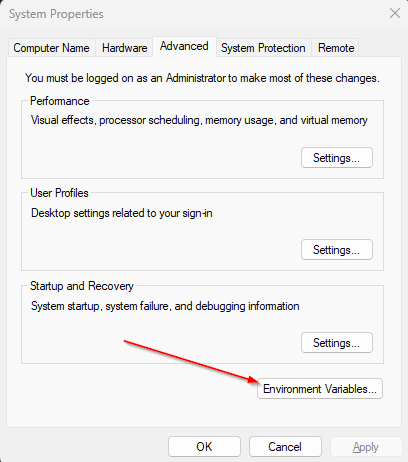Click the User Profiles group heading
Image resolution: width=408 pixels, height=462 pixels.
coord(59,193)
